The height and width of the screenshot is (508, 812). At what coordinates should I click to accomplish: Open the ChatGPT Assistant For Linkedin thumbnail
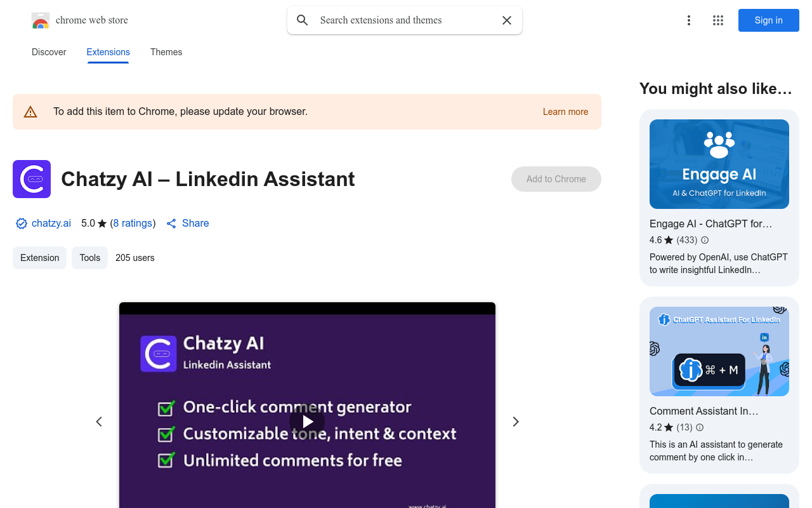(719, 352)
